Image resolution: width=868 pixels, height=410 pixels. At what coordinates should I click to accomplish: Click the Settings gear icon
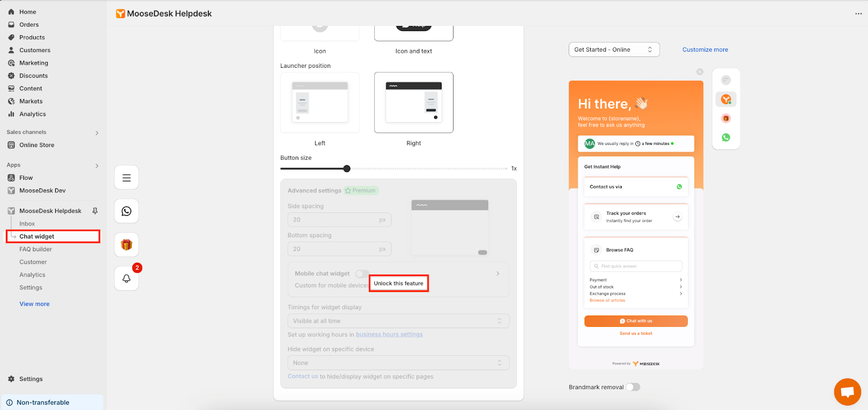(x=11, y=379)
